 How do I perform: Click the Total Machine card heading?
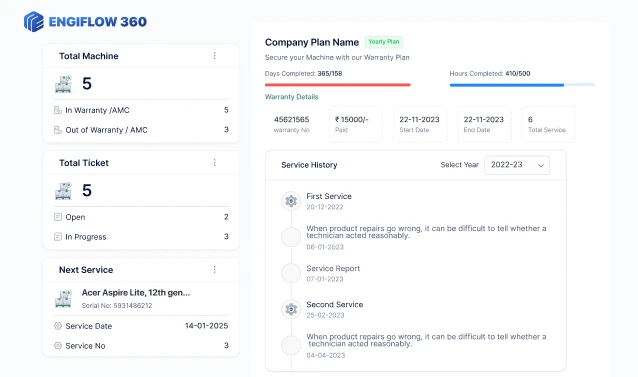point(89,56)
